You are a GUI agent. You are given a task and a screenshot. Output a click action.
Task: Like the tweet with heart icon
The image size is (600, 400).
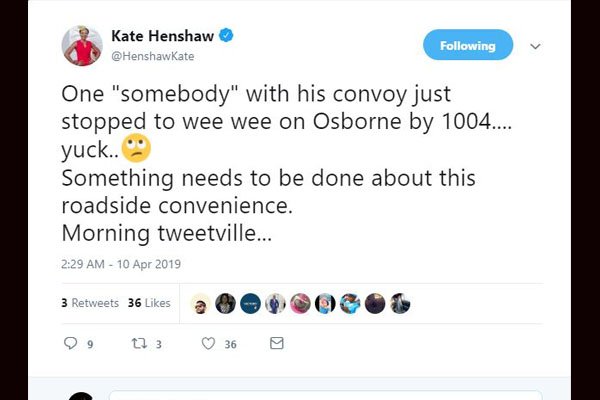pyautogui.click(x=208, y=343)
